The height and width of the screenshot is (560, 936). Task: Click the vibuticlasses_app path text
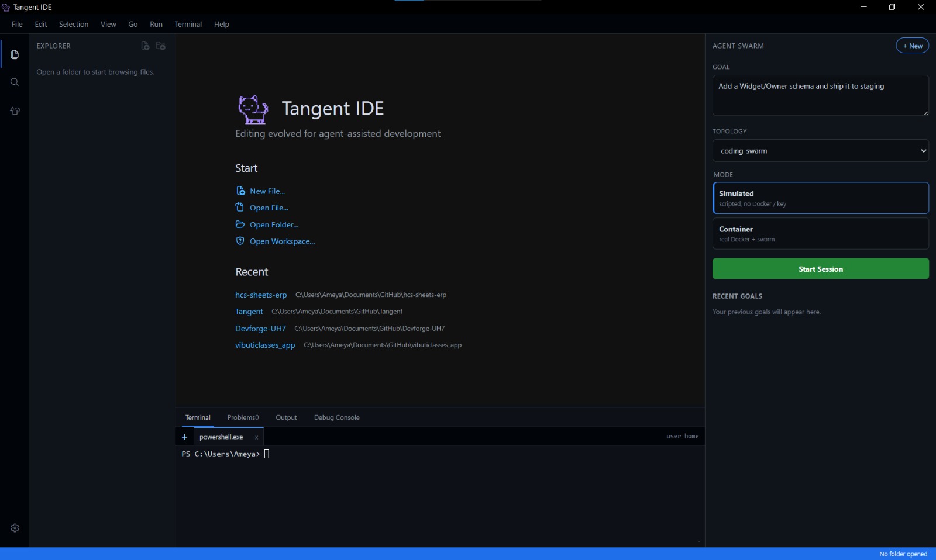tap(383, 345)
